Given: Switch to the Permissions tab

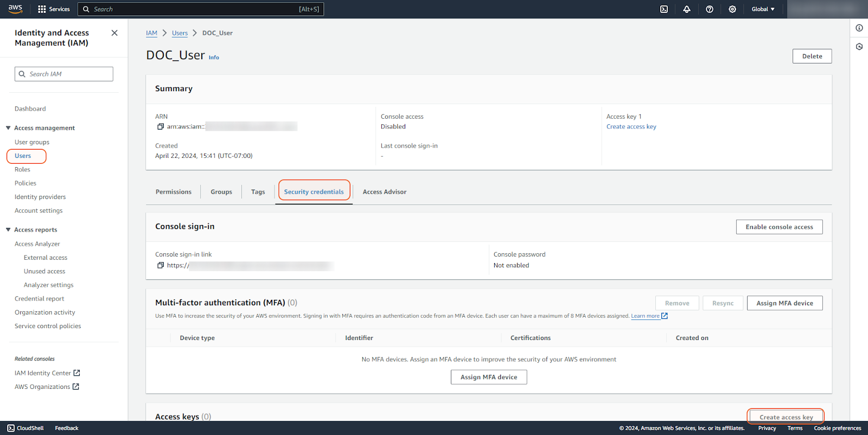Looking at the screenshot, I should [173, 192].
